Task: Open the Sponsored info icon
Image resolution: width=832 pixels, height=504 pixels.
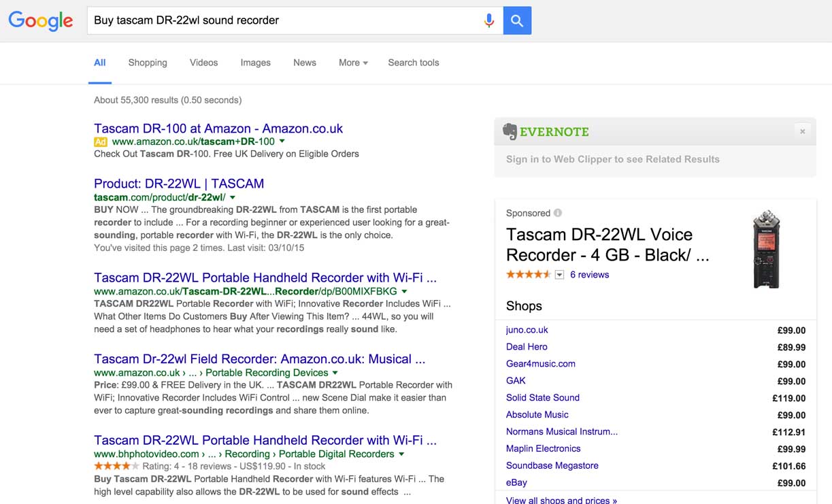Action: click(558, 213)
